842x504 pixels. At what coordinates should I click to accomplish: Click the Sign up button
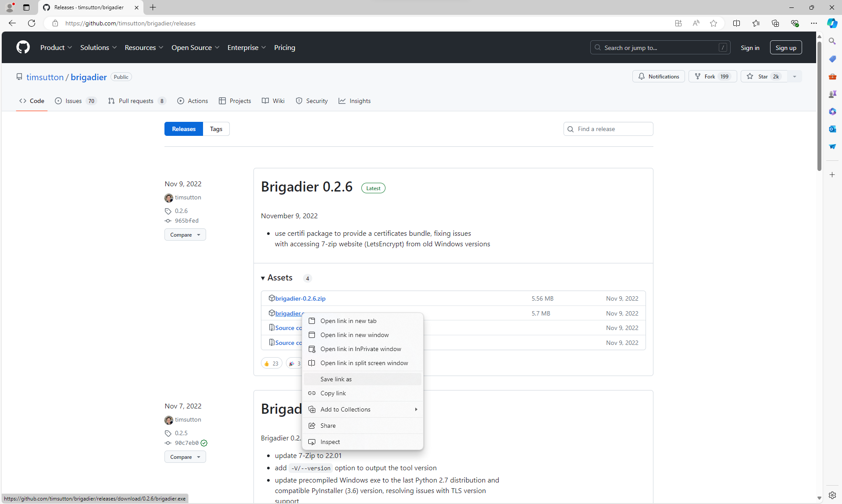786,48
